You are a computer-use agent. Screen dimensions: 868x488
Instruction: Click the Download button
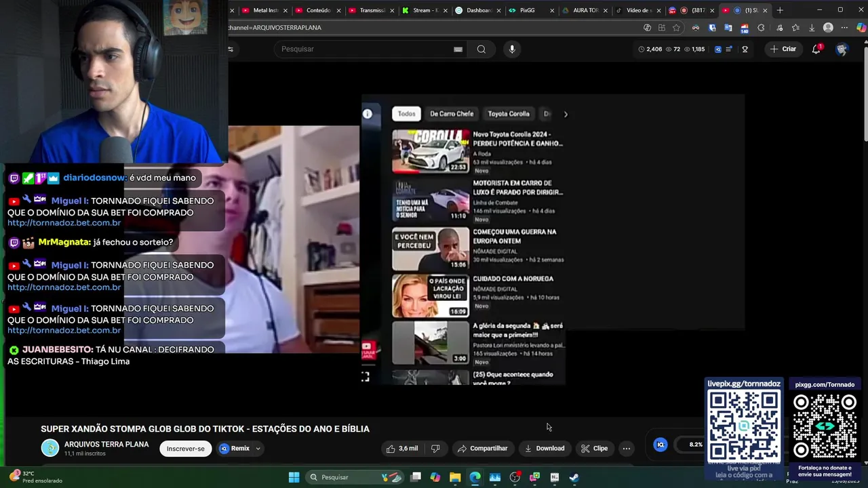point(544,448)
